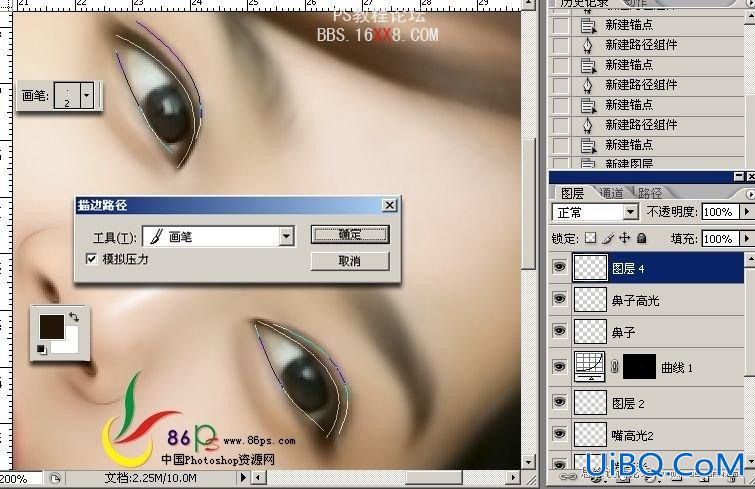Lock transparent pixels in Layers panel
This screenshot has height=489, width=755.
[x=591, y=238]
